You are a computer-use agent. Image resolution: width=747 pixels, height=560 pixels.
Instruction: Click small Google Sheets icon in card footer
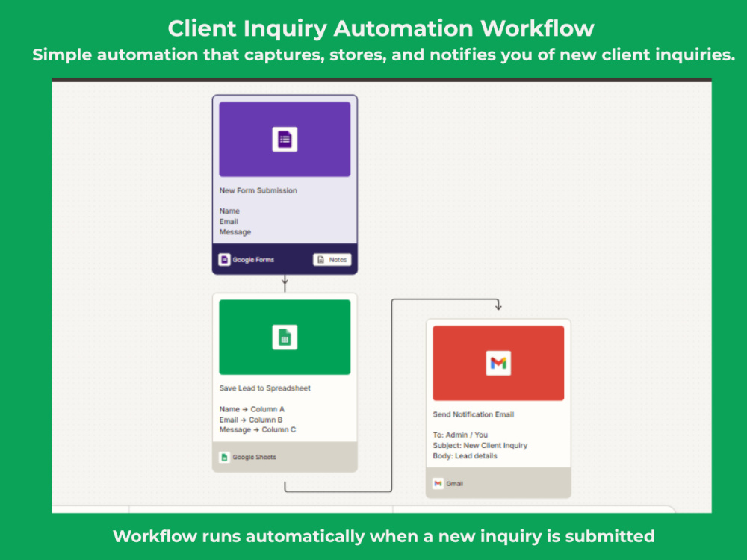[x=224, y=457]
